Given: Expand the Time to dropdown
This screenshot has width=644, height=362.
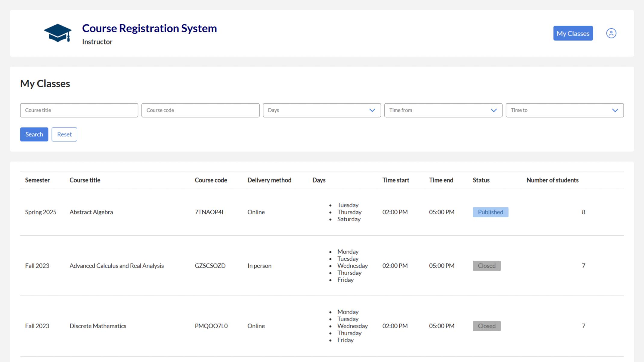Looking at the screenshot, I should pos(565,110).
